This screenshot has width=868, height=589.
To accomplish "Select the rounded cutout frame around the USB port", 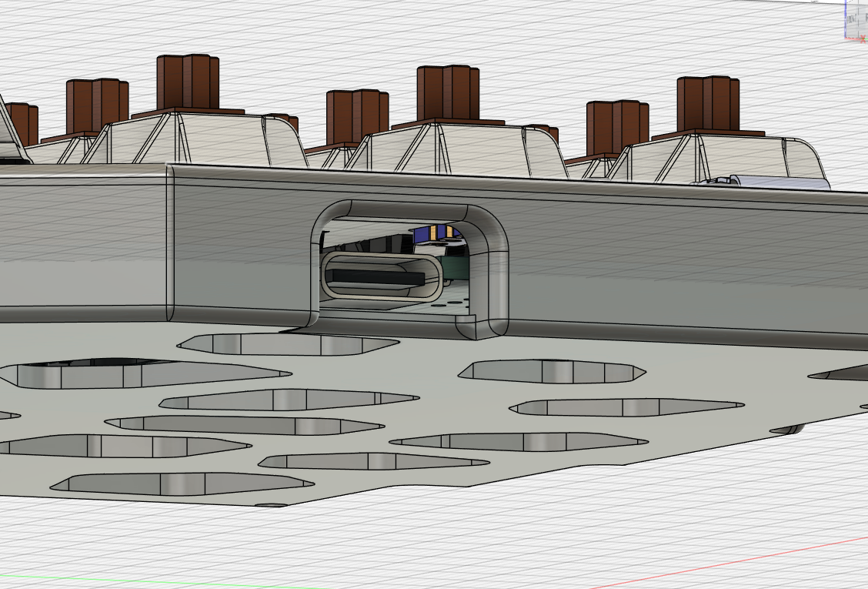I will click(x=409, y=210).
